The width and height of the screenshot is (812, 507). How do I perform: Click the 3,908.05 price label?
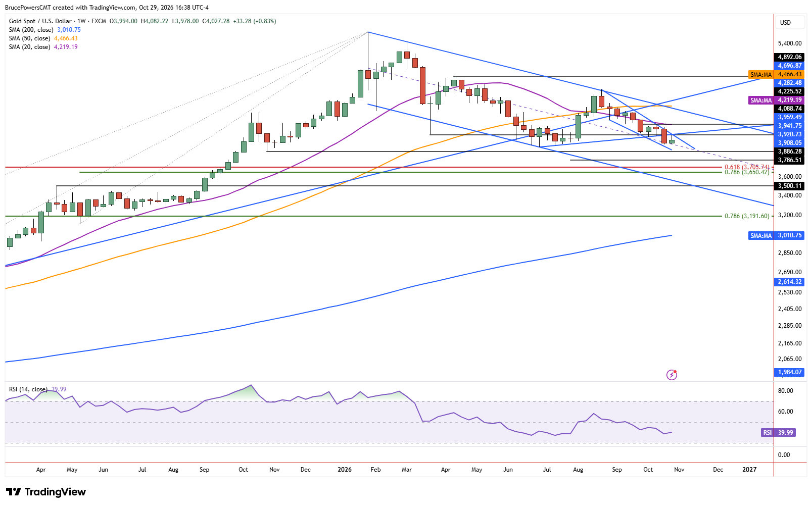click(x=789, y=143)
